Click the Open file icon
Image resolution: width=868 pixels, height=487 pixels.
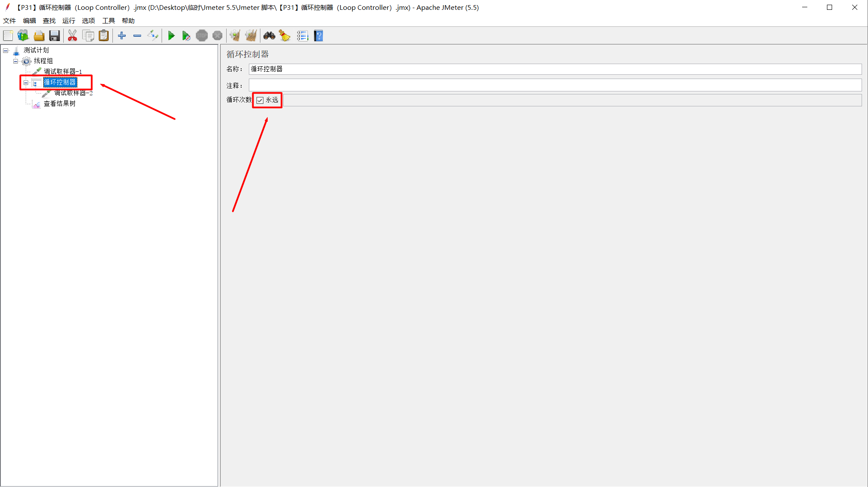(38, 36)
